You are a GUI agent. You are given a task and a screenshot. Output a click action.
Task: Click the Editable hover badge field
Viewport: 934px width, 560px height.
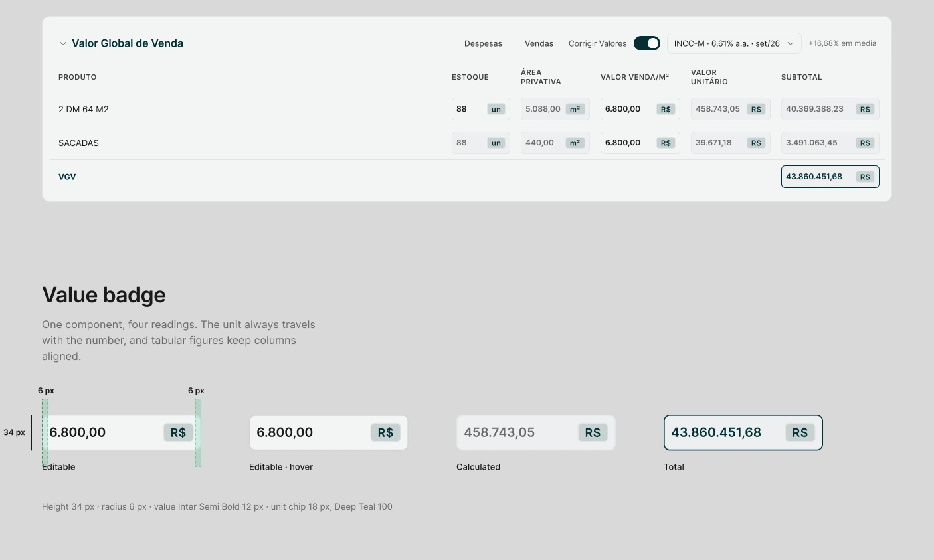point(329,432)
